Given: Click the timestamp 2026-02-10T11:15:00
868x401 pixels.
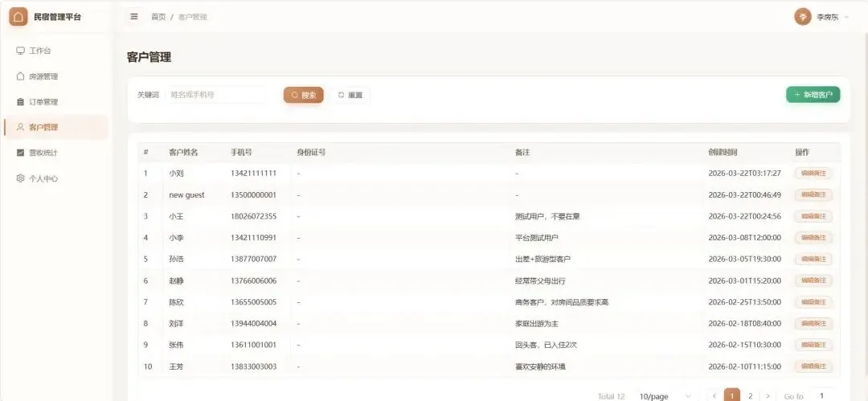Looking at the screenshot, I should click(744, 366).
